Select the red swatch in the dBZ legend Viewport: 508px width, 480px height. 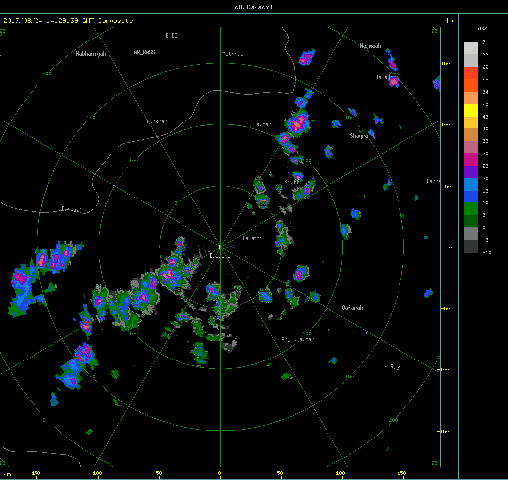(471, 73)
